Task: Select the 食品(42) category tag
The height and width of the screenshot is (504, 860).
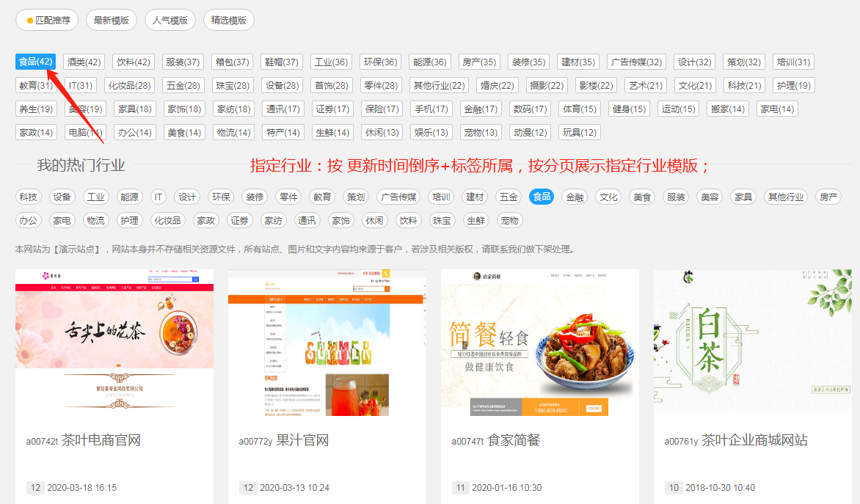Action: click(35, 62)
